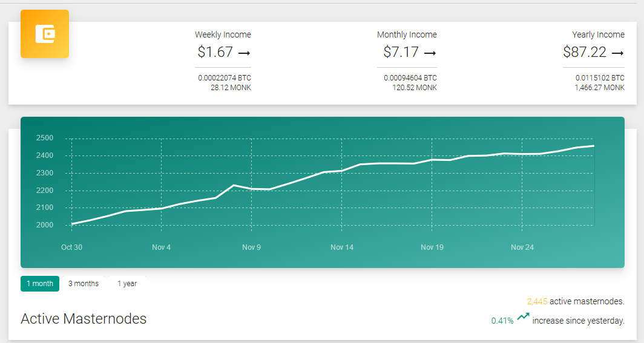This screenshot has width=644, height=343.
Task: Click the Nov 9 axis label
Action: pos(251,247)
